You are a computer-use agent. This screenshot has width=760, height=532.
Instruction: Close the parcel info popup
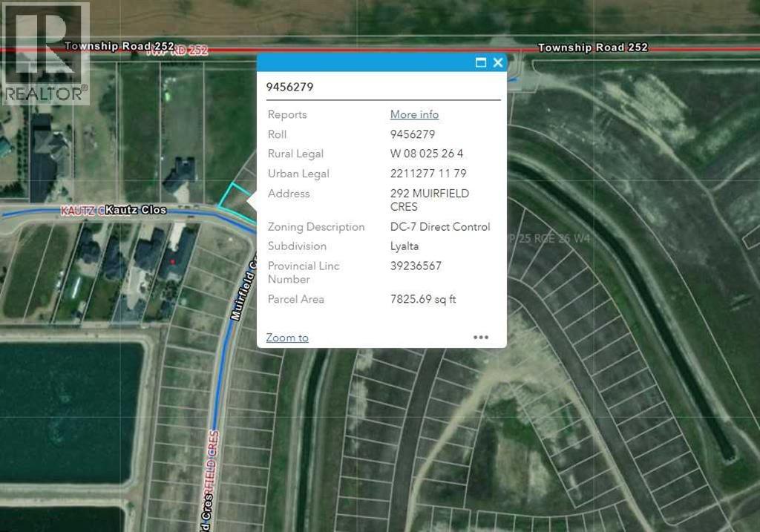tap(498, 63)
